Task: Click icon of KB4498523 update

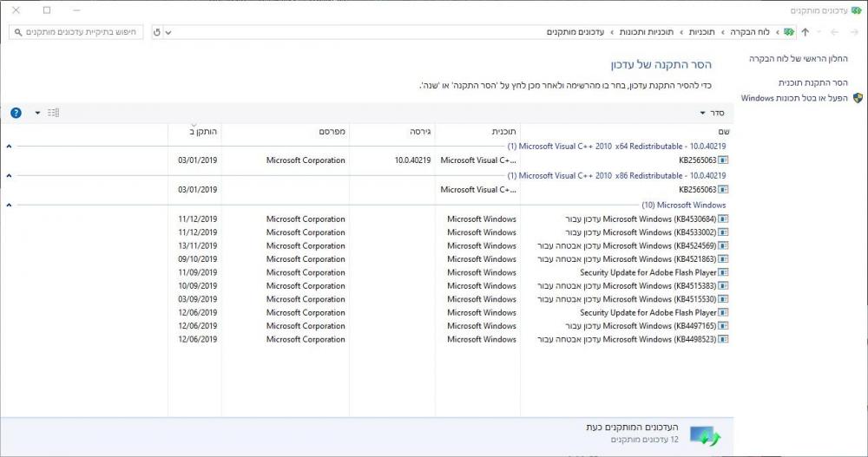Action: pos(723,339)
